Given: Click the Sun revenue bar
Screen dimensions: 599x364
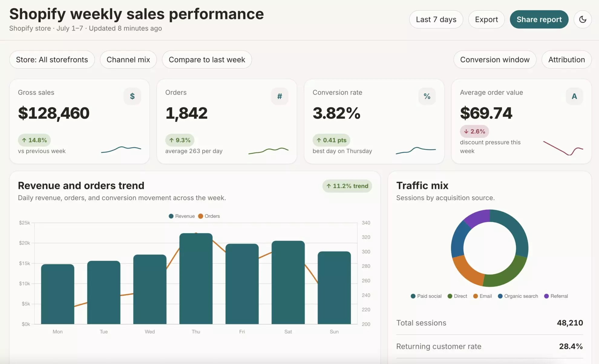Looking at the screenshot, I should 334,287.
